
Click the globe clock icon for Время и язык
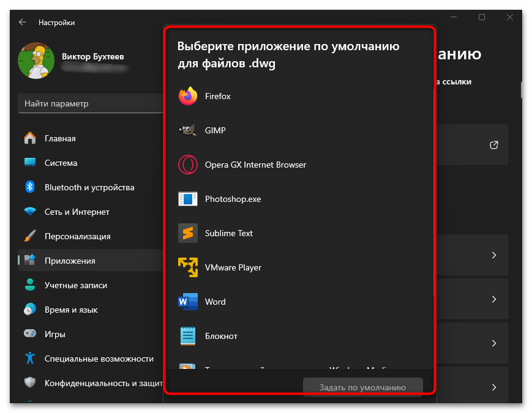pyautogui.click(x=30, y=309)
